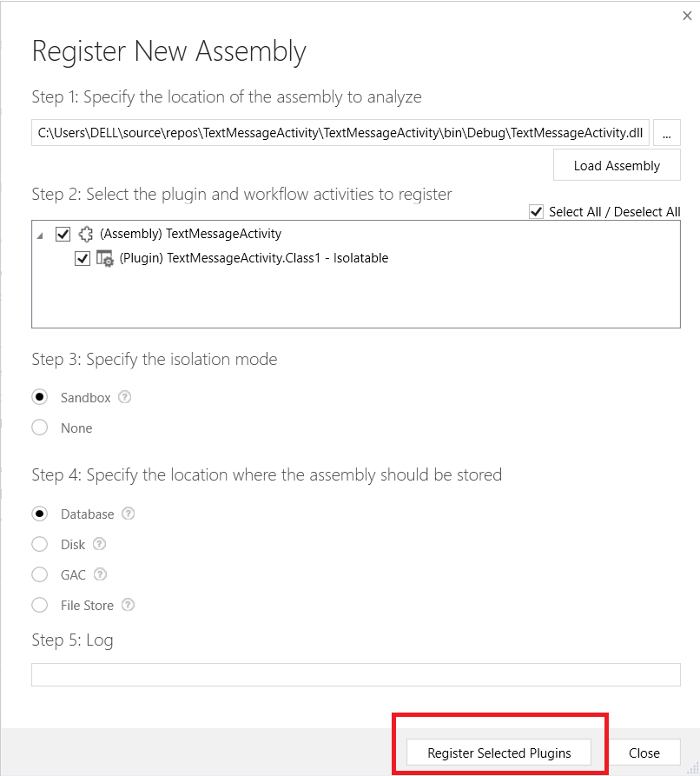Click Register Selected Plugins
Screen dimensions: 700x776
tap(499, 753)
